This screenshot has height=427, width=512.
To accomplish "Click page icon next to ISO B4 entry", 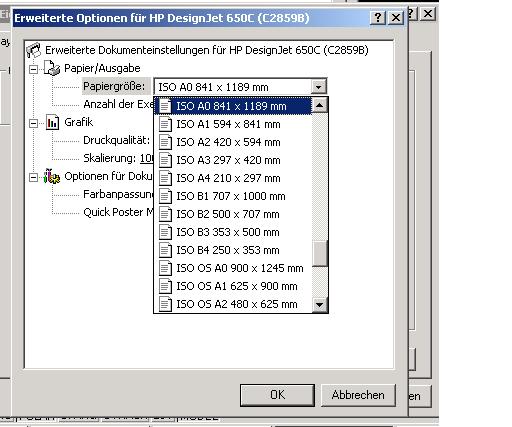I will coord(165,250).
